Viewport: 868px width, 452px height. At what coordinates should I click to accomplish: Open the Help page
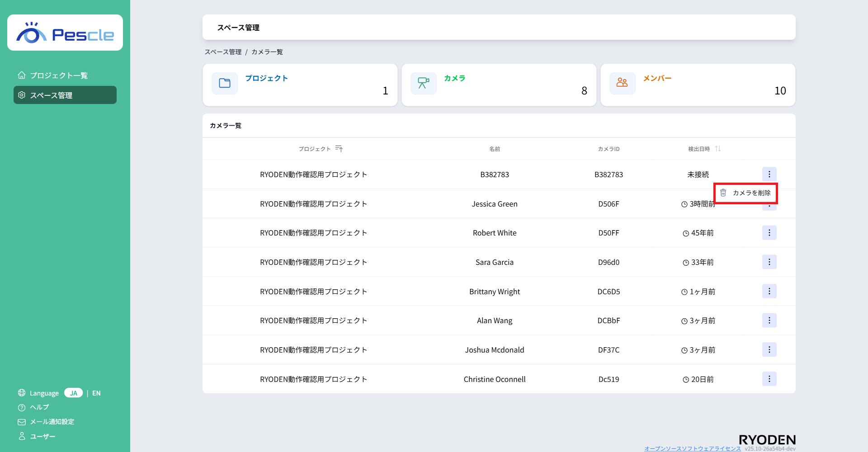coord(39,407)
